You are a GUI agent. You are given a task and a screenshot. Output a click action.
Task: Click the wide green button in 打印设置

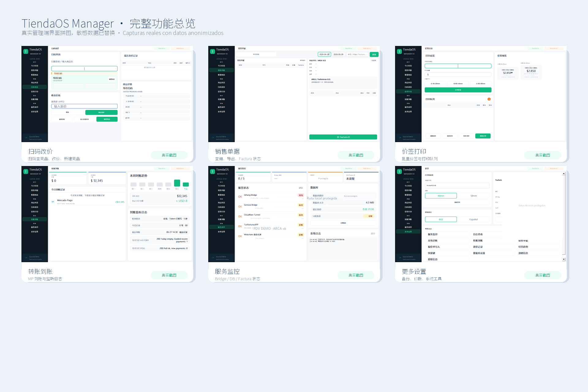tap(458, 90)
